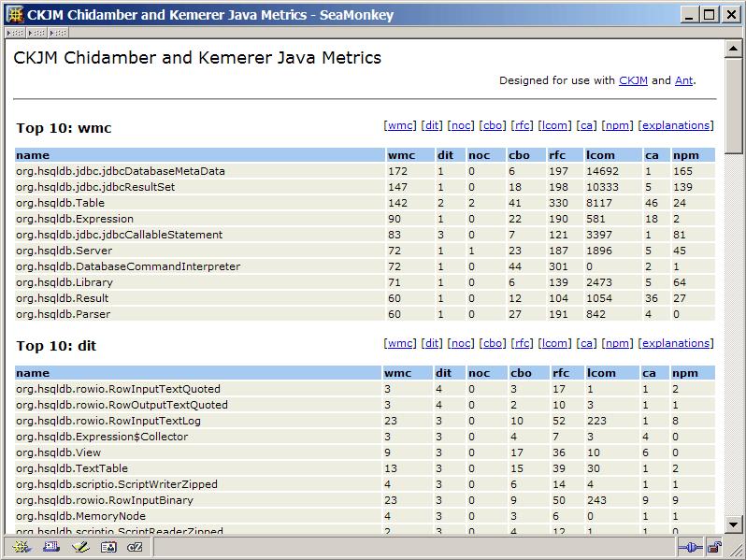Image resolution: width=746 pixels, height=560 pixels.
Task: Select org.hsqldb.Server row name
Action: pyautogui.click(x=64, y=251)
